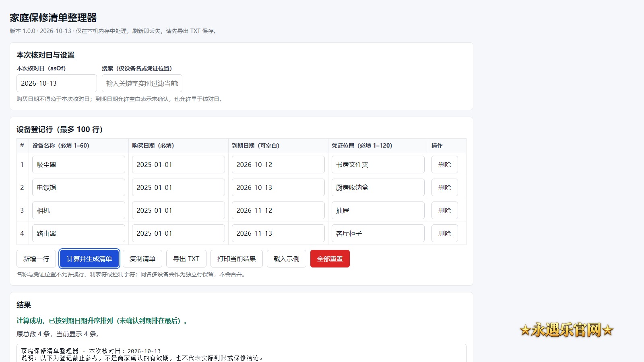Select expiry date 2026-11-12 field
644x362 pixels.
point(278,210)
